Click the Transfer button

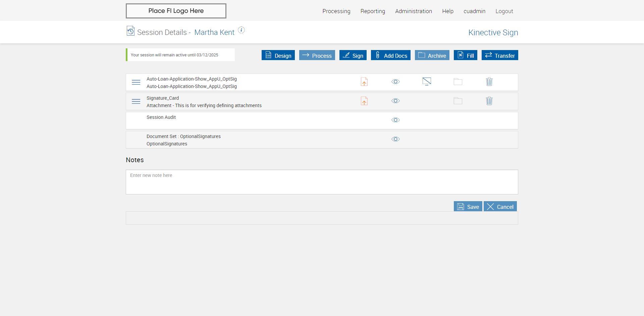pos(500,55)
